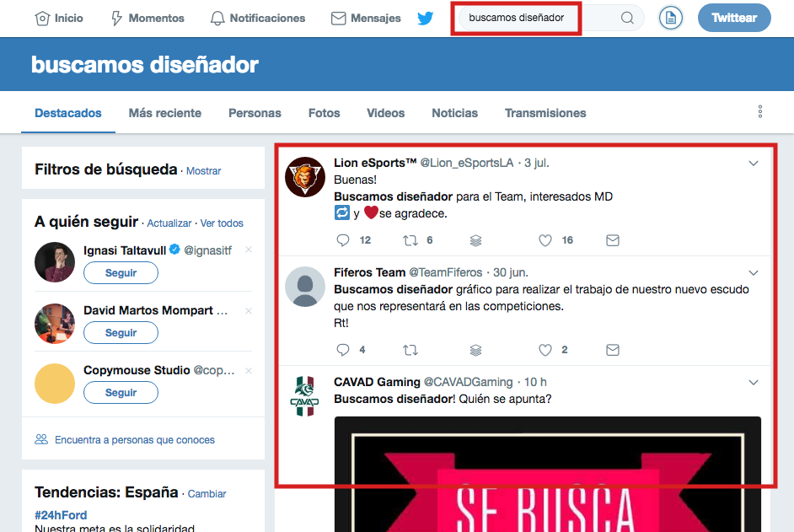Like the Lion eSports tweet
This screenshot has width=794, height=532.
[x=545, y=240]
